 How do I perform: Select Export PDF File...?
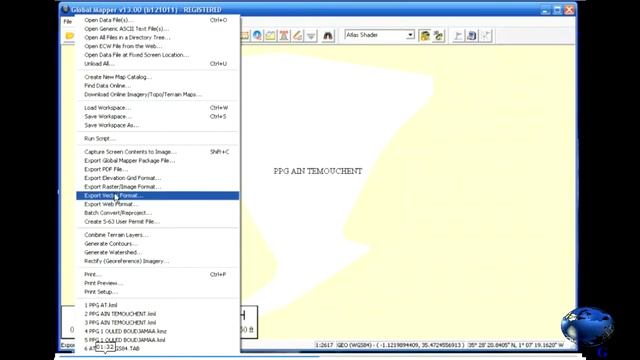click(158, 169)
